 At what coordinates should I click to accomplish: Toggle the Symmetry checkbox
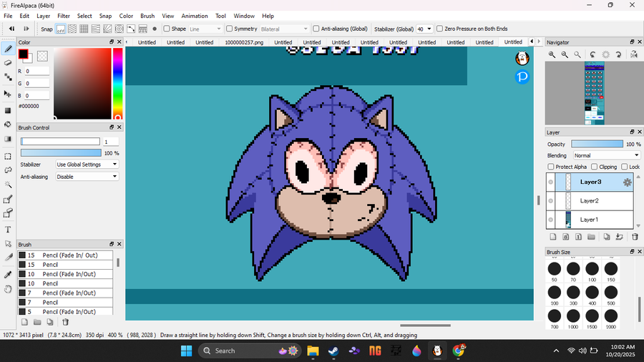pos(230,29)
